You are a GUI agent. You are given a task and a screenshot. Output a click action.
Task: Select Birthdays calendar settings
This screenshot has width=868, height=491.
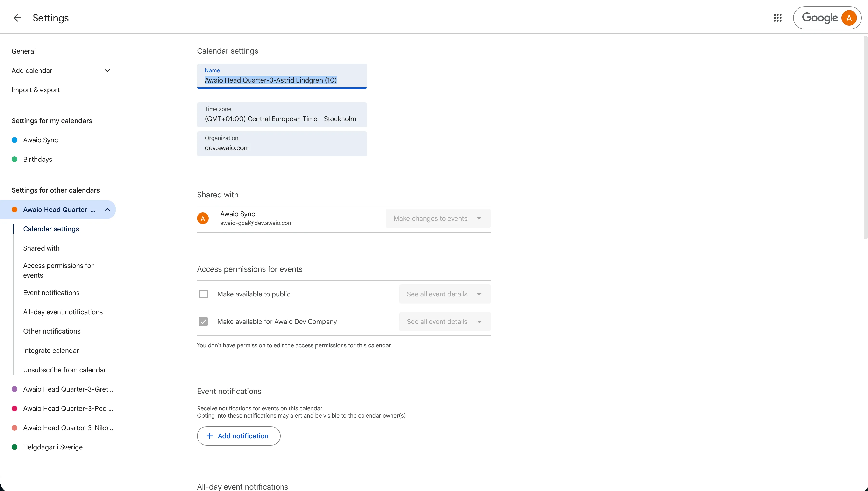(37, 160)
